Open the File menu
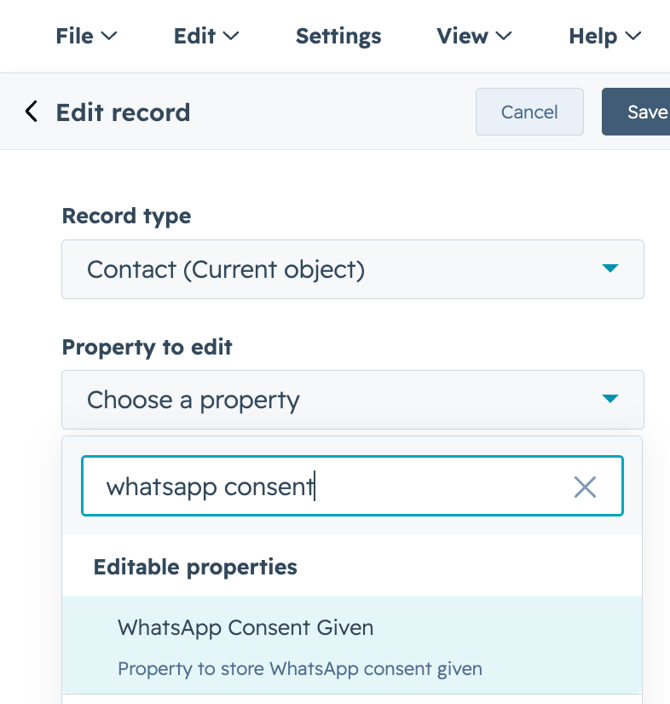Viewport: 670px width, 704px height. click(x=75, y=36)
